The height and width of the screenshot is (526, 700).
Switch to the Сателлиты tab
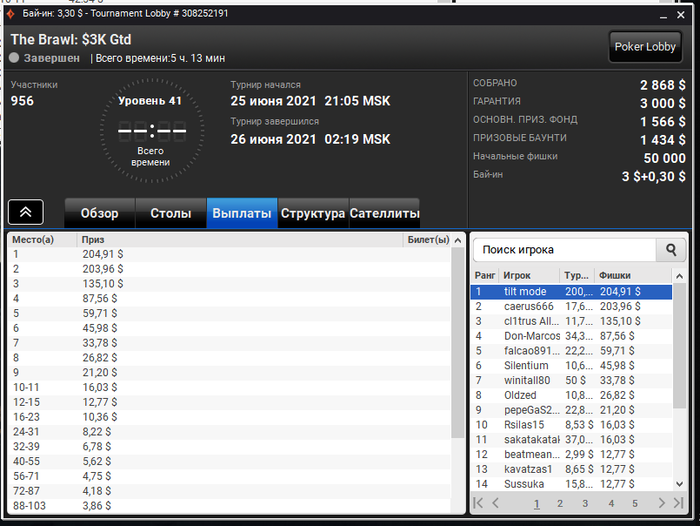click(384, 213)
